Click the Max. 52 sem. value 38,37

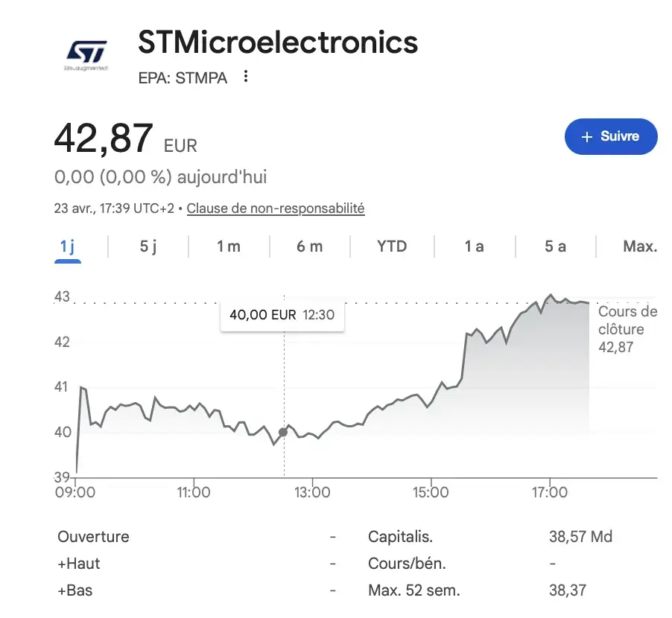click(568, 590)
